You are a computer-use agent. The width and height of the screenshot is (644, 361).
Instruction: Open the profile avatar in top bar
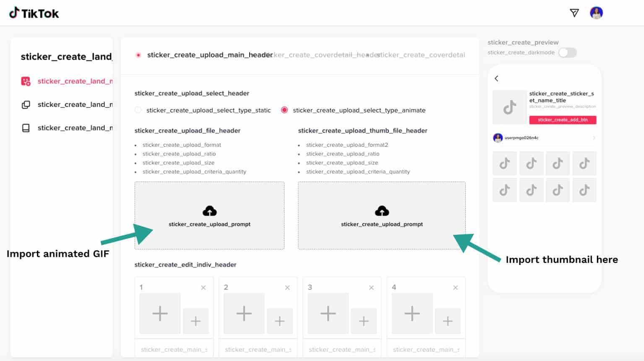click(x=596, y=13)
